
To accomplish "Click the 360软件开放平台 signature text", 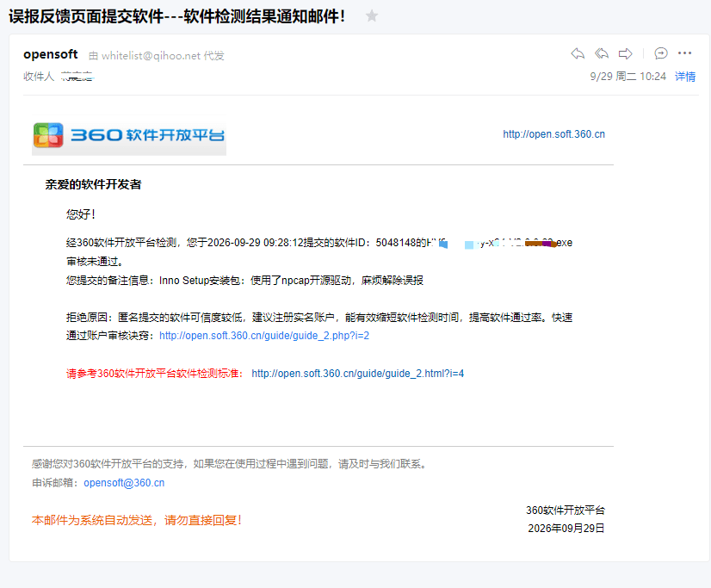I will pos(565,510).
